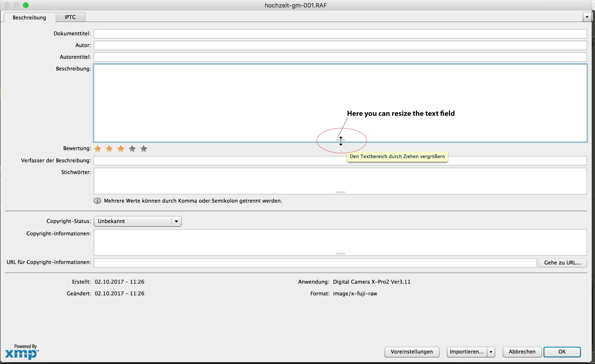Set rating to four stars

(x=132, y=149)
